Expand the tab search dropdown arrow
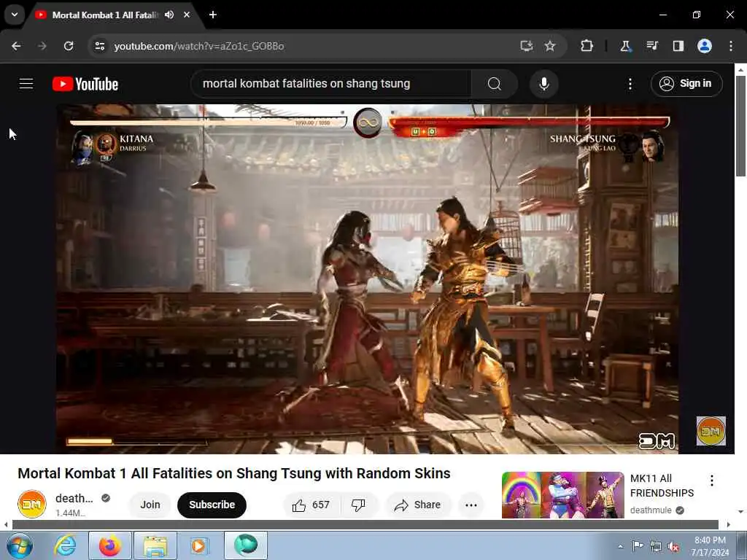 (x=15, y=15)
